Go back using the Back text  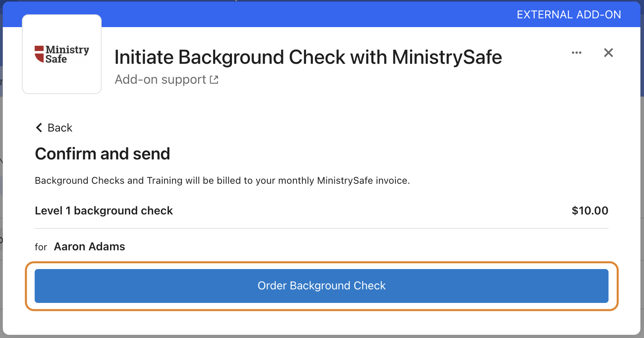[x=60, y=128]
